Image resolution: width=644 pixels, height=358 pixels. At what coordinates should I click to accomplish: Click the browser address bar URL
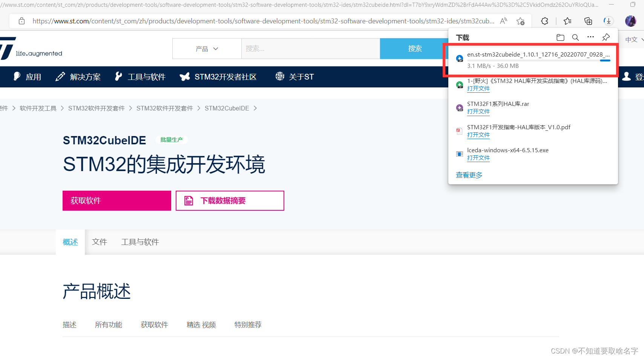[263, 21]
